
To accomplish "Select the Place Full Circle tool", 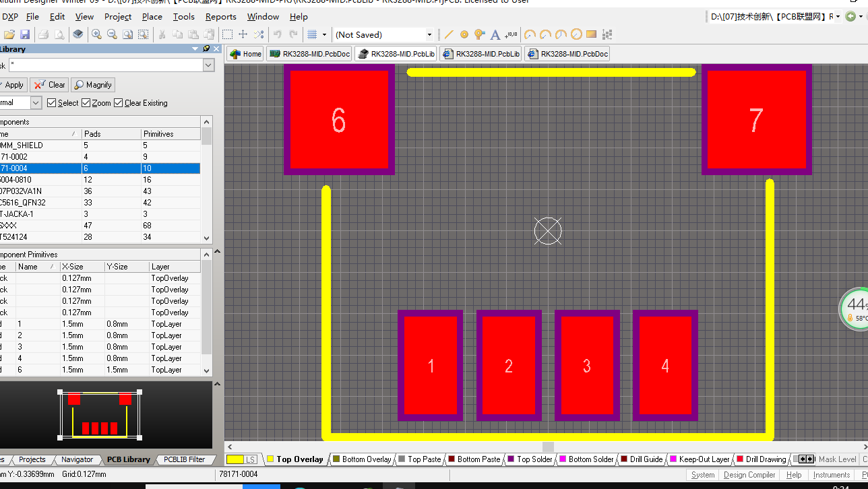I will [x=576, y=34].
